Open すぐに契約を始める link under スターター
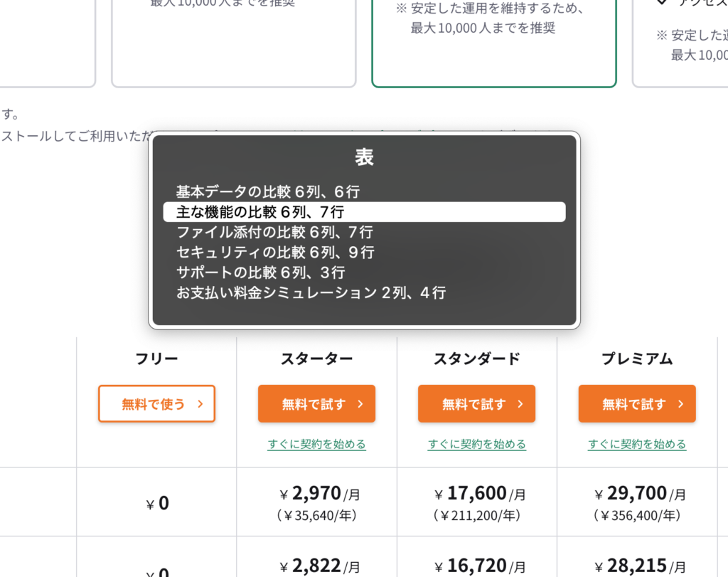 316,444
